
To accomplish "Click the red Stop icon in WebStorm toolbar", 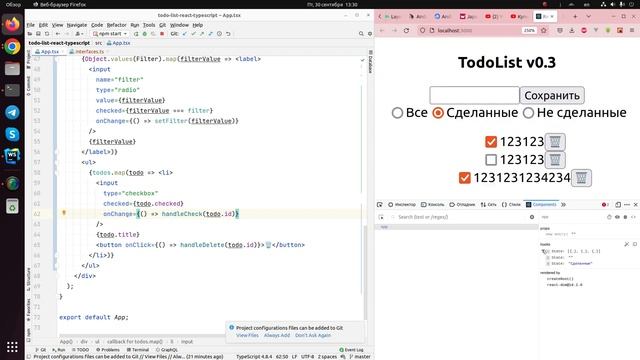I will click(162, 34).
